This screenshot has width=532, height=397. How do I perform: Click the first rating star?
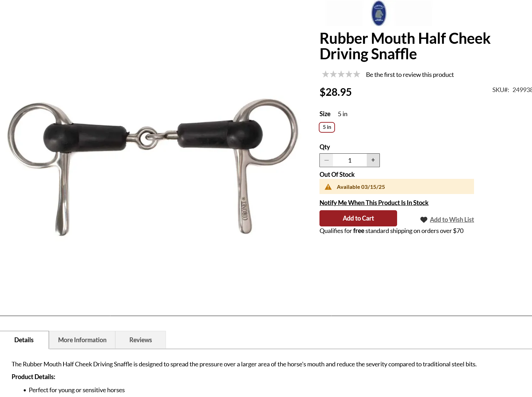click(x=325, y=74)
